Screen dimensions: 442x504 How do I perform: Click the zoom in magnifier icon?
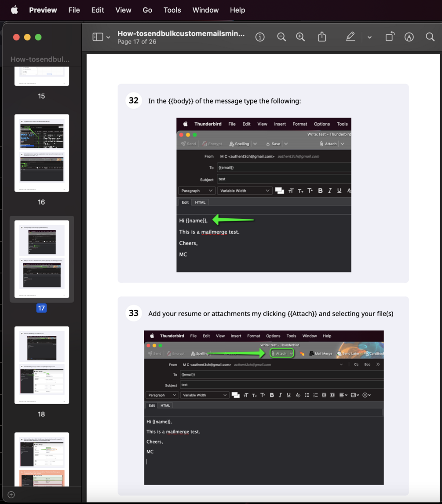point(300,37)
